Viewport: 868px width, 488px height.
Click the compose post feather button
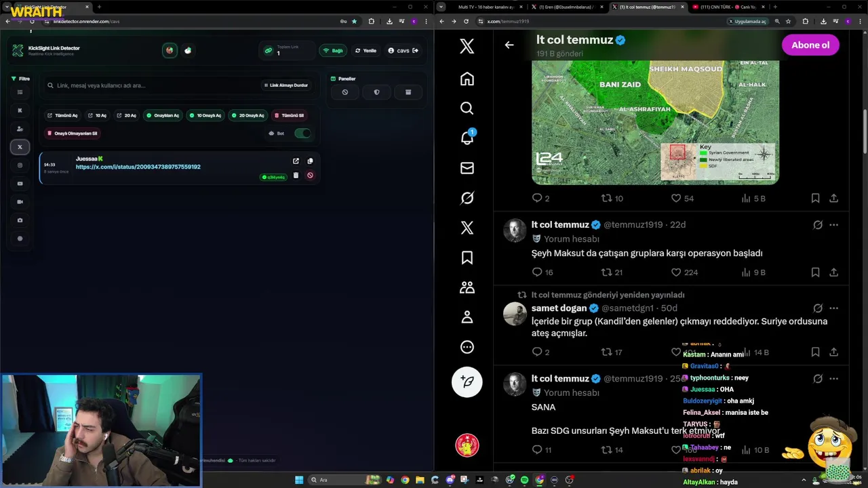coord(467,382)
